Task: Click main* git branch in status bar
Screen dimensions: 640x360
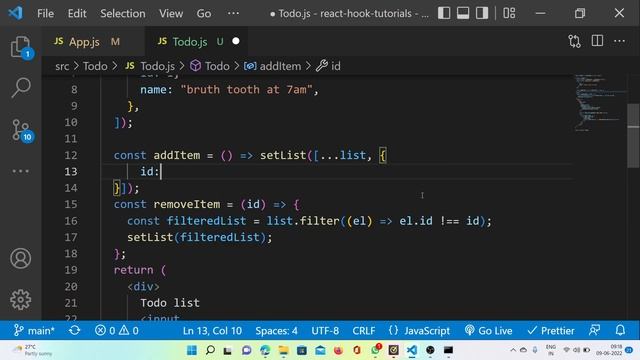Action: tap(34, 330)
